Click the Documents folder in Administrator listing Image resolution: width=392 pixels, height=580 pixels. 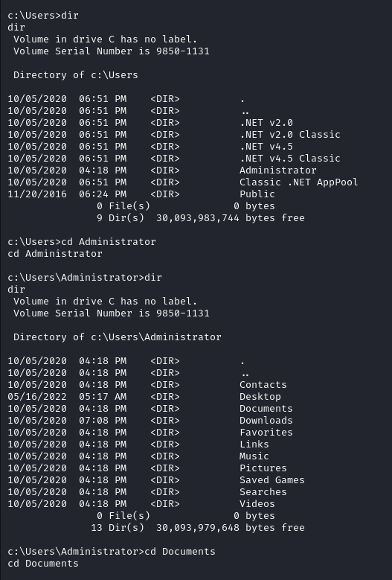coord(266,408)
